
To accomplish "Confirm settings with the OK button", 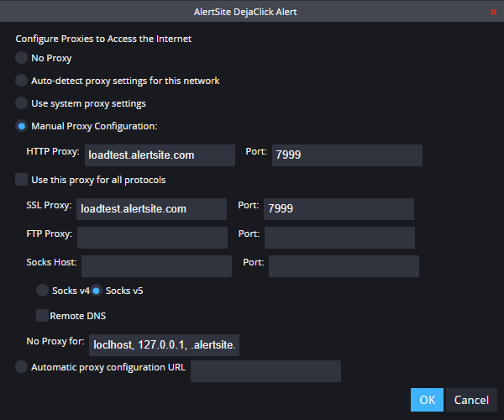I will point(427,400).
